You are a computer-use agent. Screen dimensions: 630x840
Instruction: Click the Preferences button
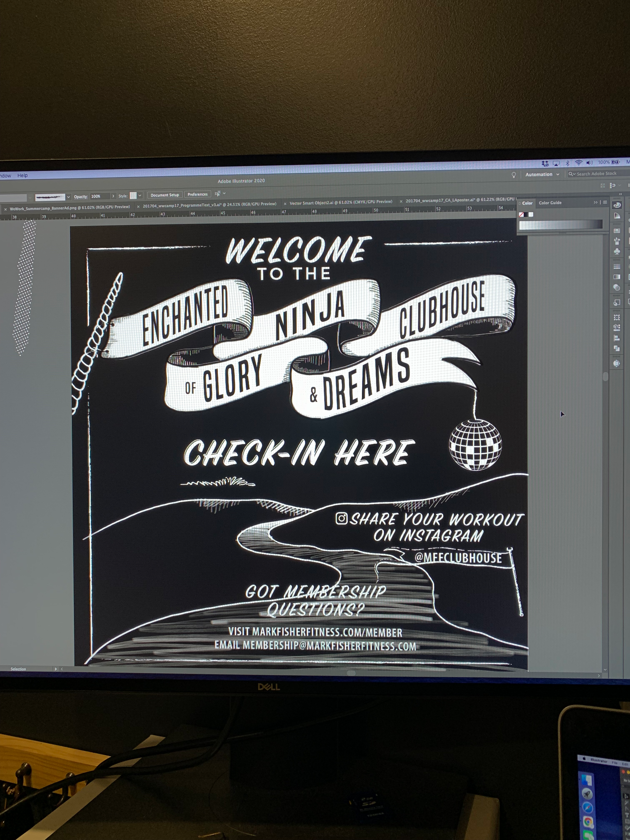[198, 194]
